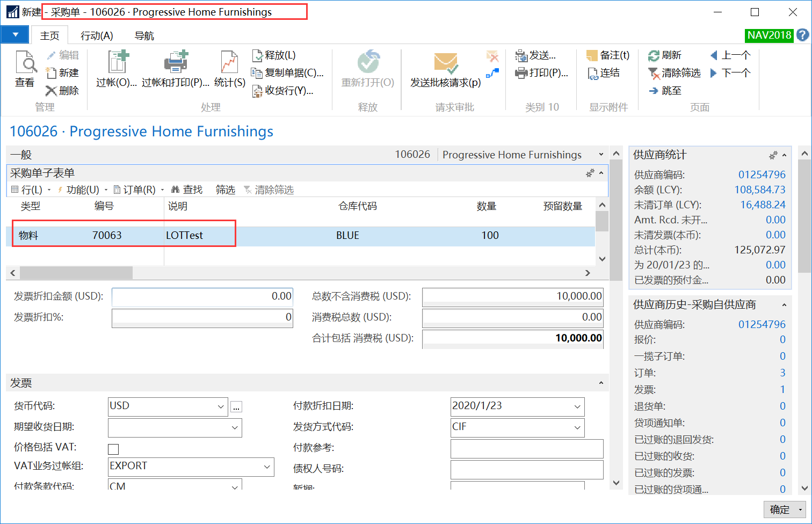Click the blue help question mark

pyautogui.click(x=803, y=35)
